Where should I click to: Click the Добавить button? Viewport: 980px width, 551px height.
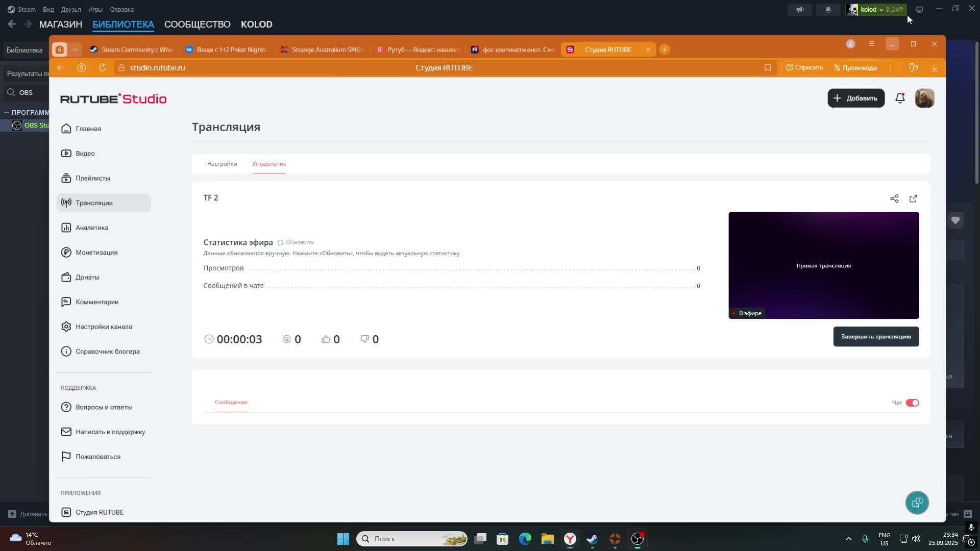(x=855, y=98)
